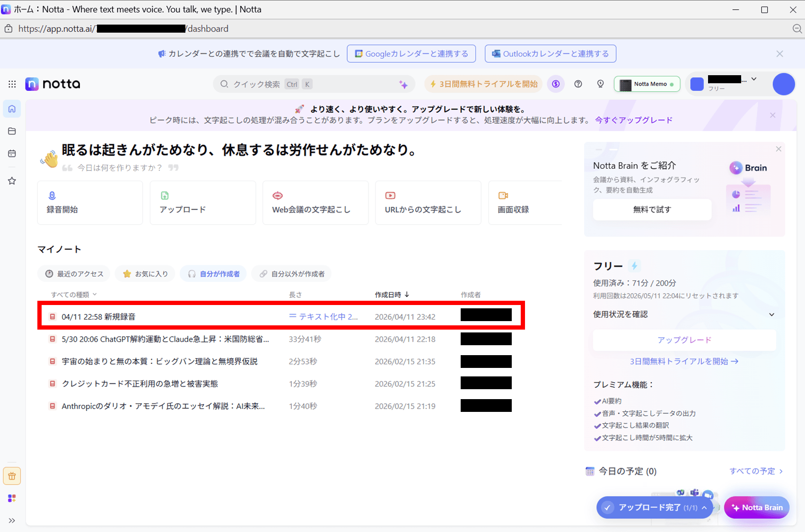Select the お気に入り tab
805x532 pixels.
pos(145,274)
